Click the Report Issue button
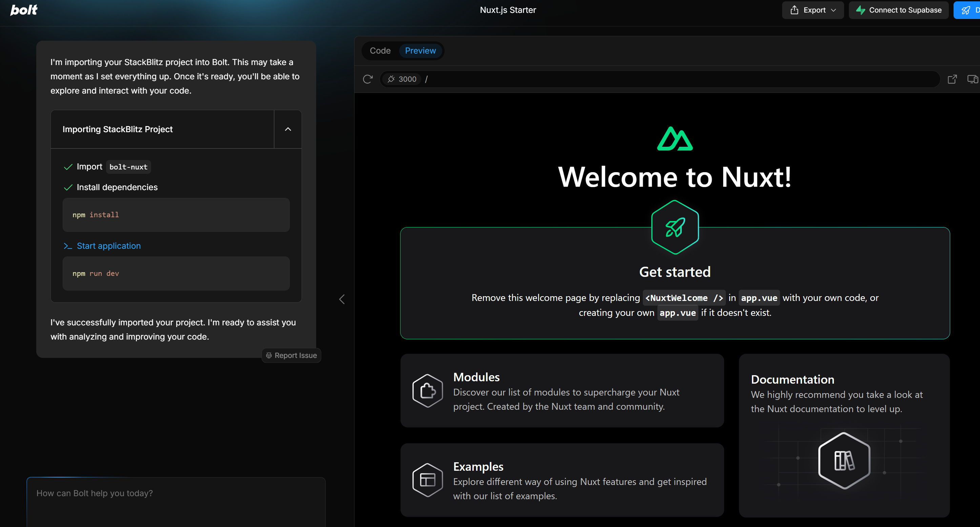The width and height of the screenshot is (980, 527). pyautogui.click(x=291, y=356)
